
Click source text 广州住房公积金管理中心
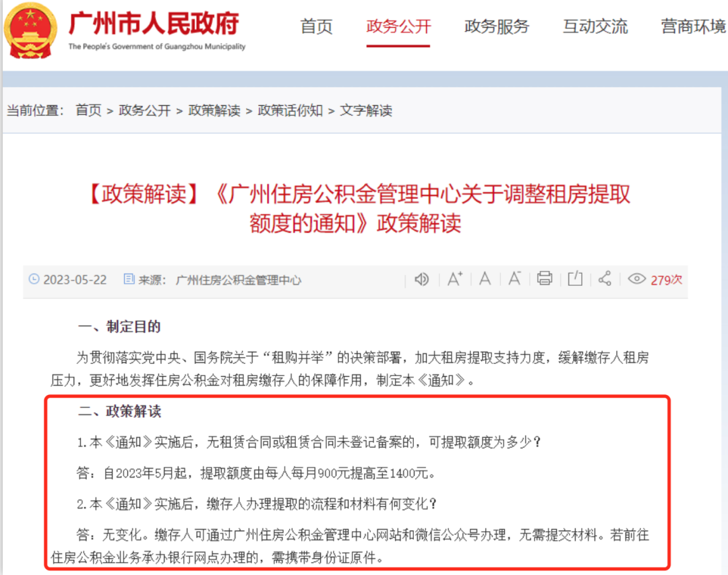238,280
